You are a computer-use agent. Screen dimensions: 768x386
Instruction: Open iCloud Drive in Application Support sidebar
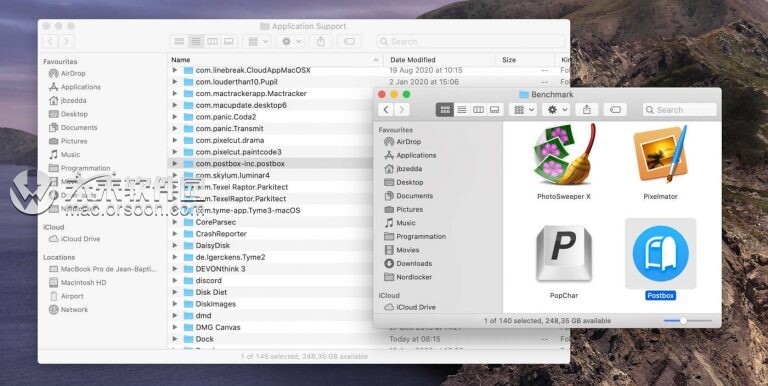click(x=75, y=239)
